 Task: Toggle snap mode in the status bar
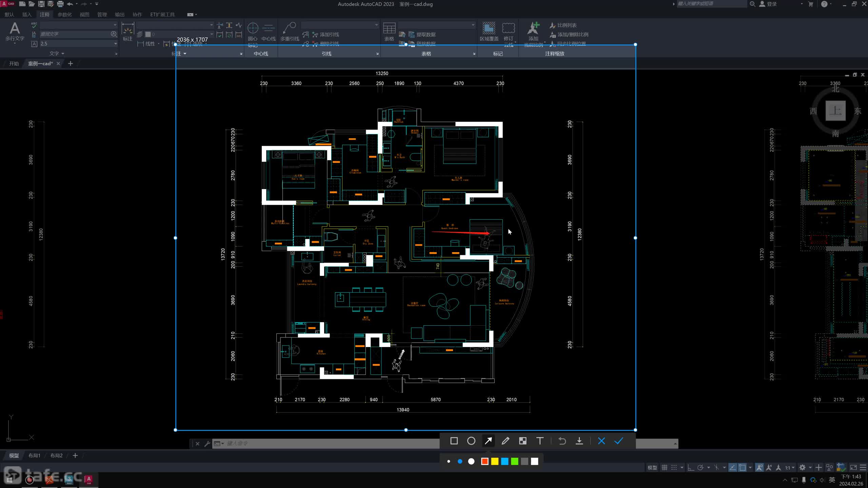coord(674,468)
